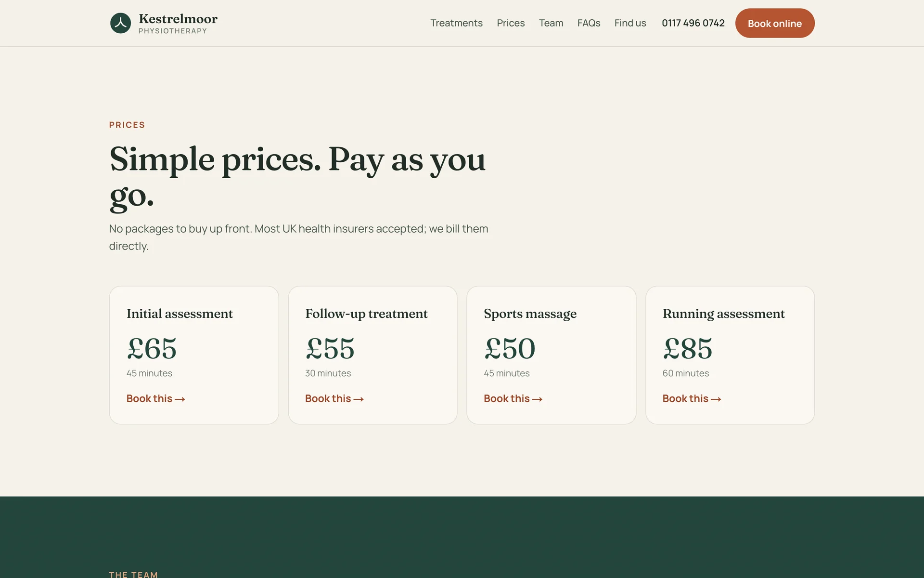Click the £85 Running assessment price
Viewport: 924px width, 578px height.
click(688, 348)
